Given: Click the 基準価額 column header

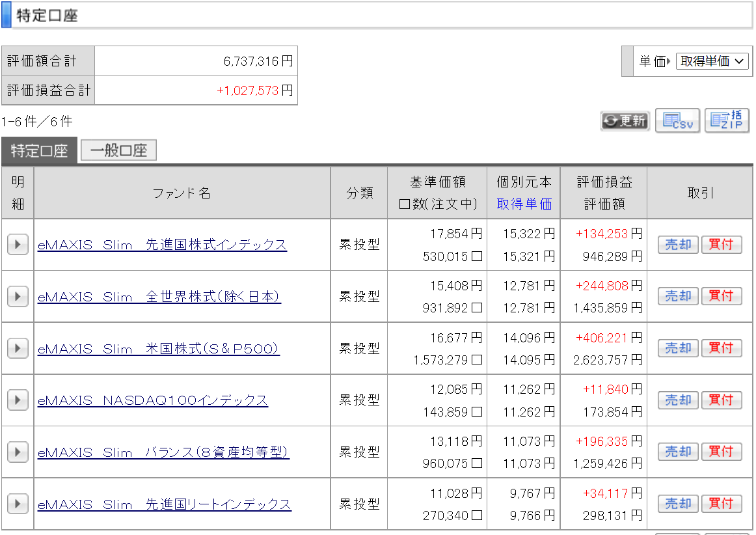Looking at the screenshot, I should [438, 182].
